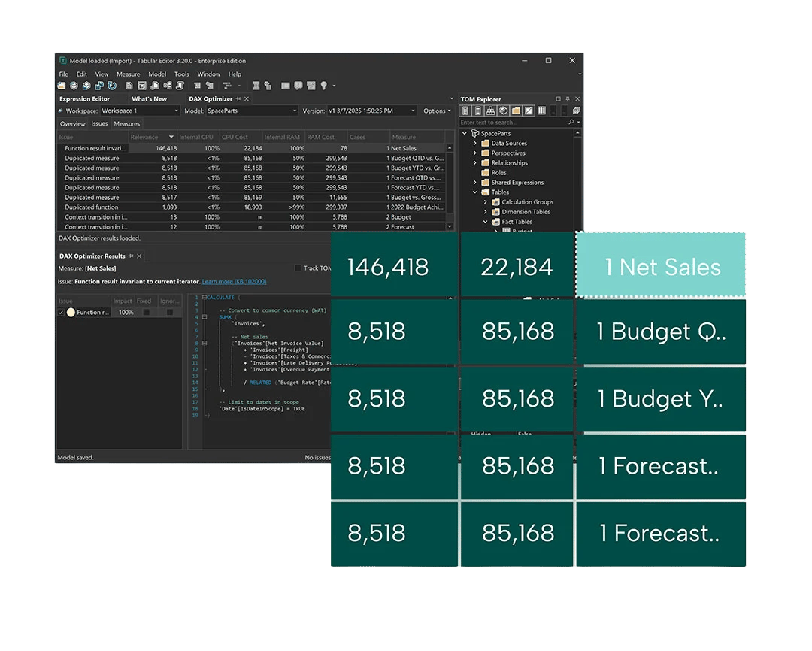Check the Ignore box for Function issue

pyautogui.click(x=169, y=312)
